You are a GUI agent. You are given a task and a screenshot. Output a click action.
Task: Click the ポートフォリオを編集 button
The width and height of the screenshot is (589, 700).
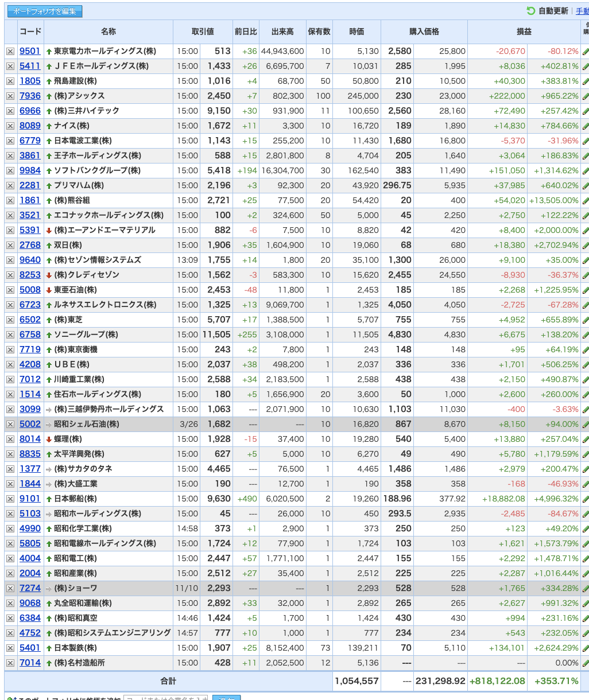pos(45,11)
